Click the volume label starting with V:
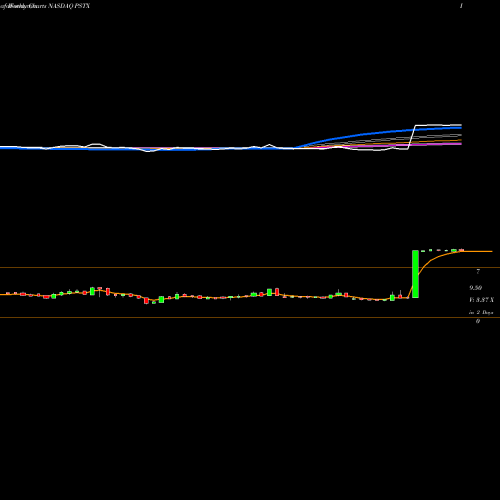500x500 pixels. click(x=481, y=300)
